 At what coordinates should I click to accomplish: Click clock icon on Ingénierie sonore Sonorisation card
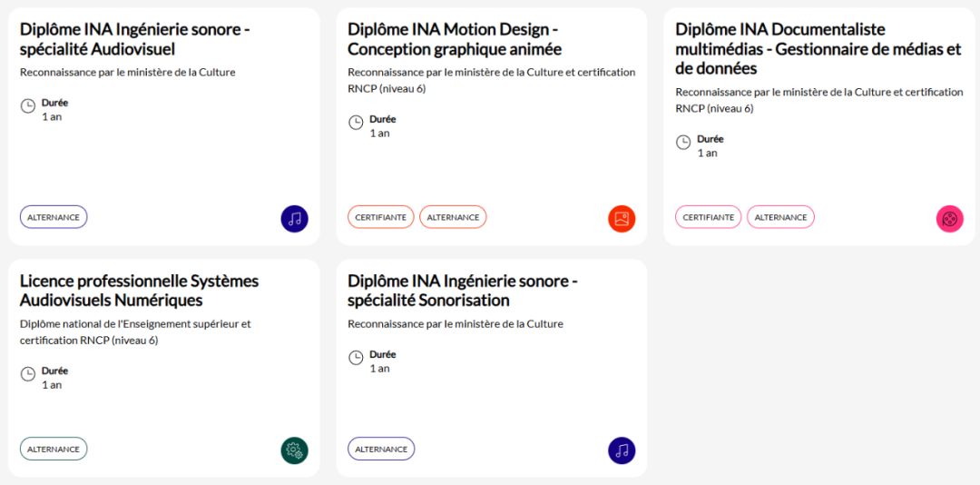[356, 358]
